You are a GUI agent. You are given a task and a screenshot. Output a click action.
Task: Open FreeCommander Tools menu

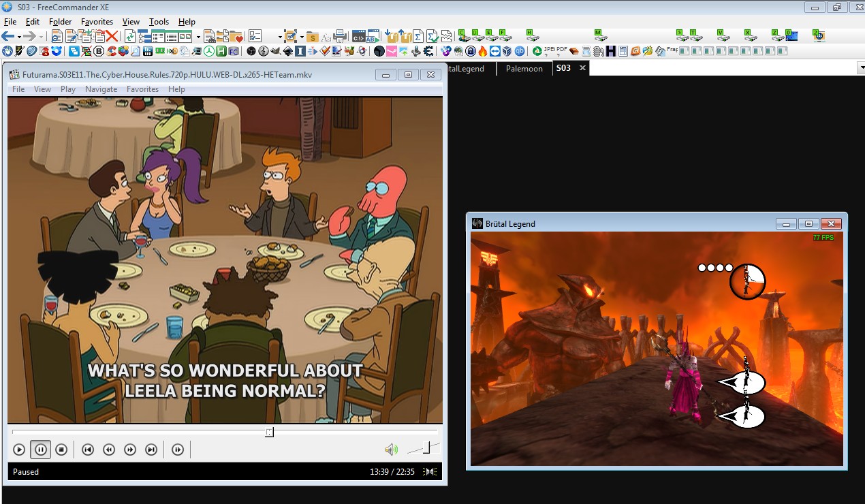click(159, 22)
